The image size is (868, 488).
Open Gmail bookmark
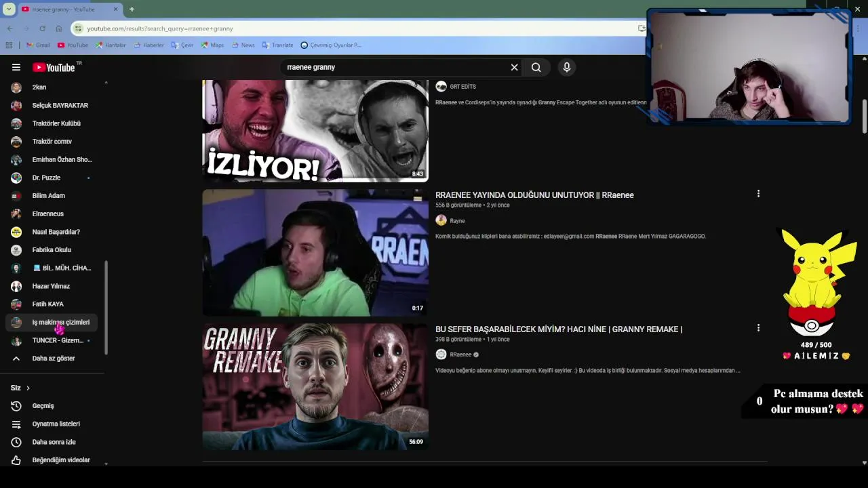click(38, 45)
